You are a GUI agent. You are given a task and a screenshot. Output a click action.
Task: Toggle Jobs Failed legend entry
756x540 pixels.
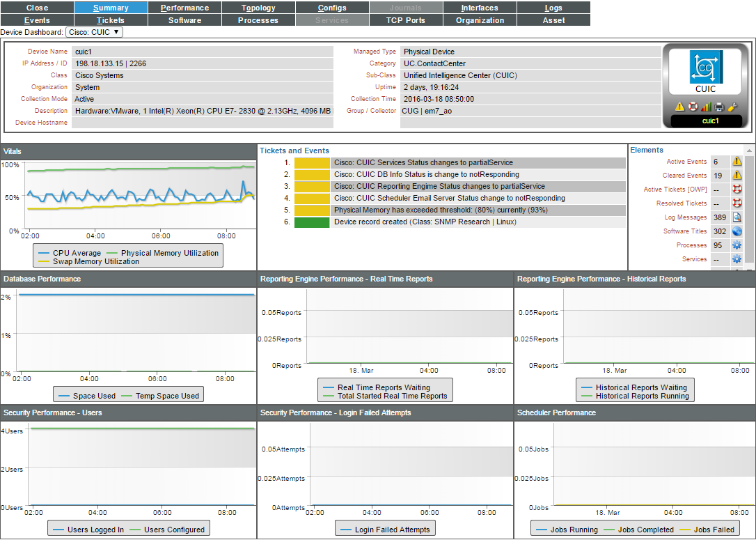point(707,530)
